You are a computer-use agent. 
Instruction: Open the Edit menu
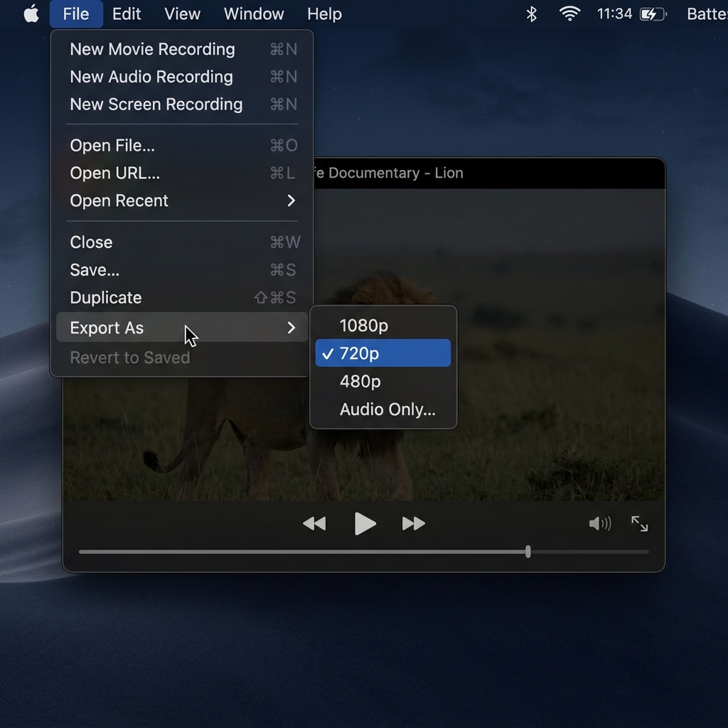pos(127,14)
